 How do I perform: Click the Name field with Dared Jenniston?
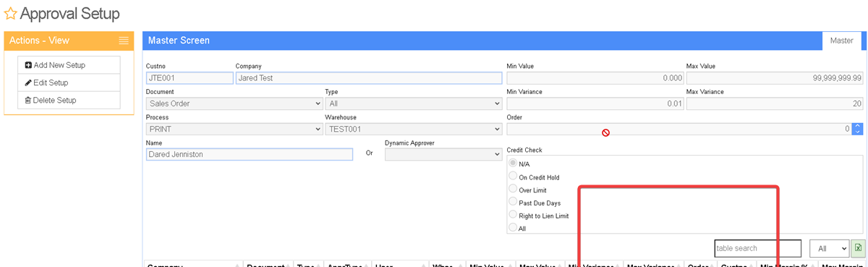coord(250,154)
